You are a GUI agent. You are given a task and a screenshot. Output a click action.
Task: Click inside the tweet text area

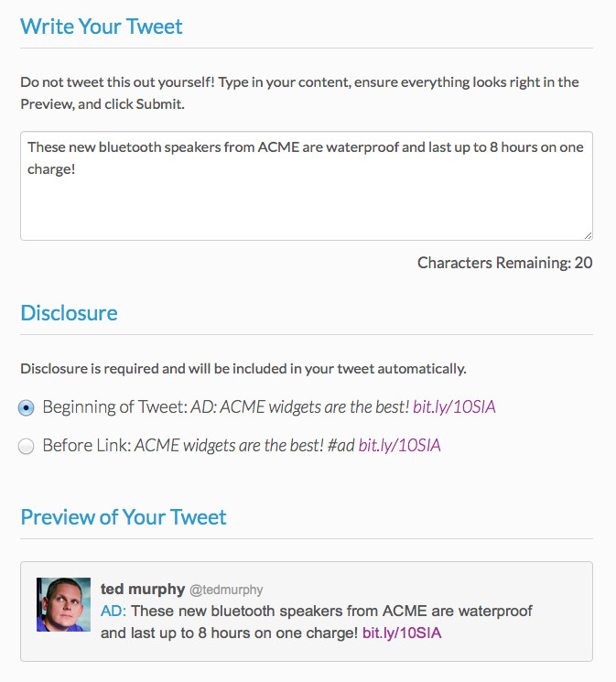click(x=307, y=186)
